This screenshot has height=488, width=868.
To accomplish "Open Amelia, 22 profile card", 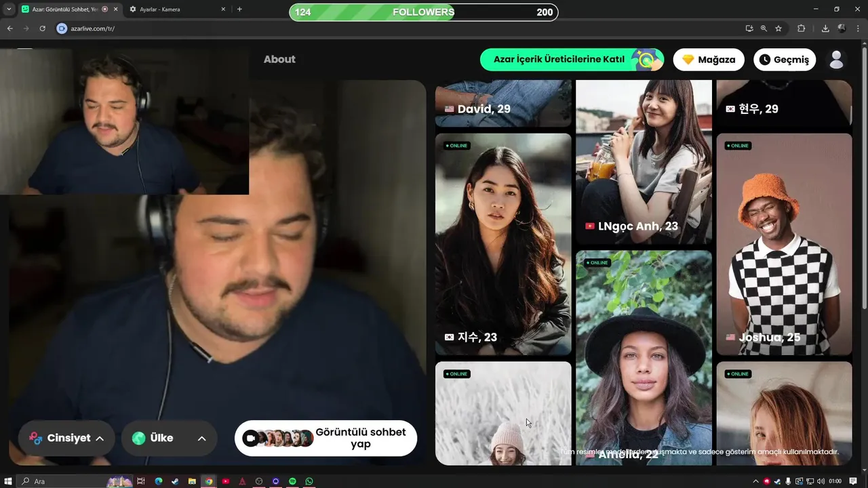I will pyautogui.click(x=644, y=358).
